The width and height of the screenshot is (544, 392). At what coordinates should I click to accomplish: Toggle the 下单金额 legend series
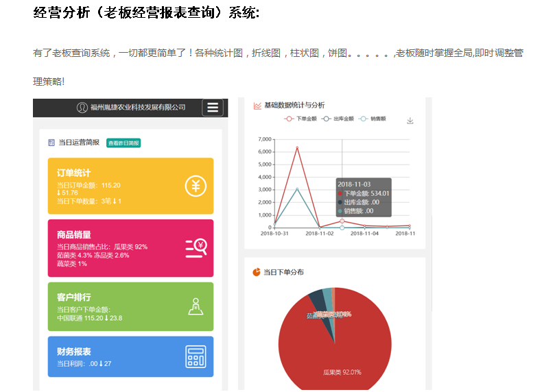point(299,119)
